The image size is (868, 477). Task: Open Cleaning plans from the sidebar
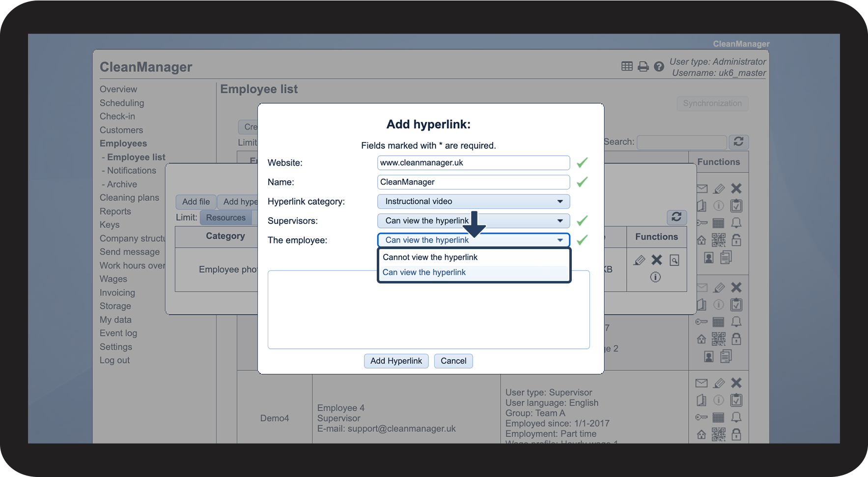[129, 198]
